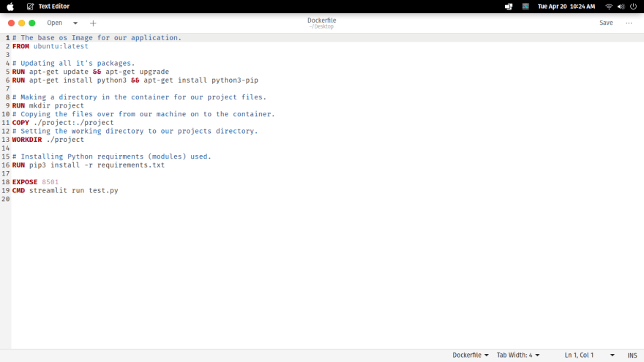Click ubuntu:latest on line 2
The width and height of the screenshot is (644, 362).
click(61, 46)
